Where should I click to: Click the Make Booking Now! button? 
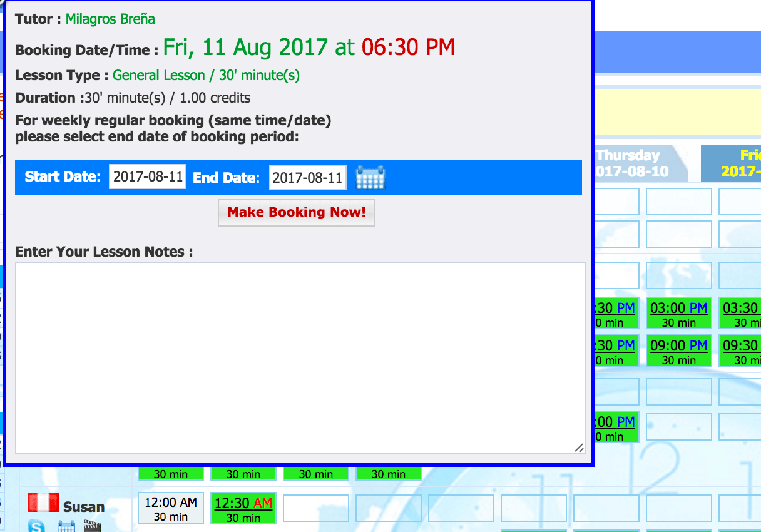[297, 212]
